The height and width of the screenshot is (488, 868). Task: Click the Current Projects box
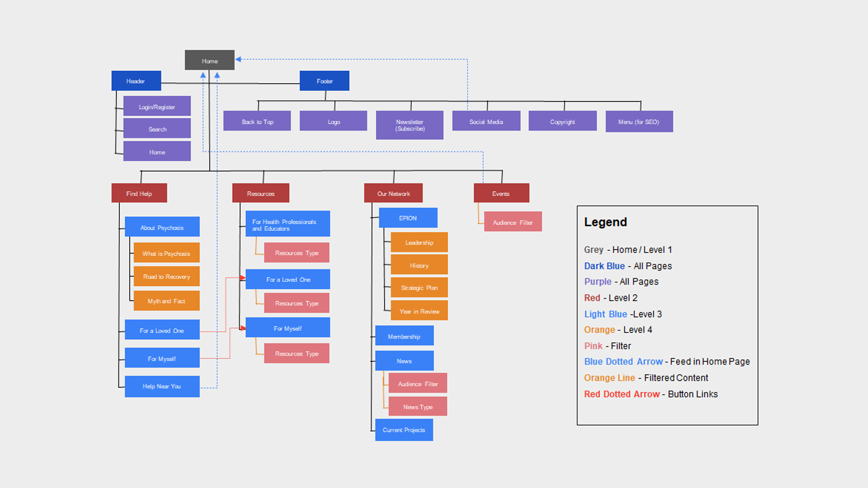404,430
